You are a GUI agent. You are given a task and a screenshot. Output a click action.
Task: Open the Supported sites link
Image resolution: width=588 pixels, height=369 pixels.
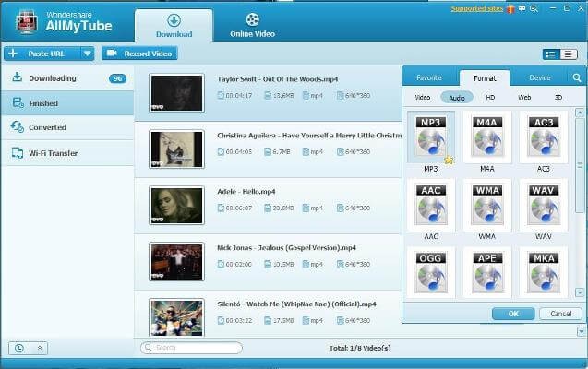point(476,8)
